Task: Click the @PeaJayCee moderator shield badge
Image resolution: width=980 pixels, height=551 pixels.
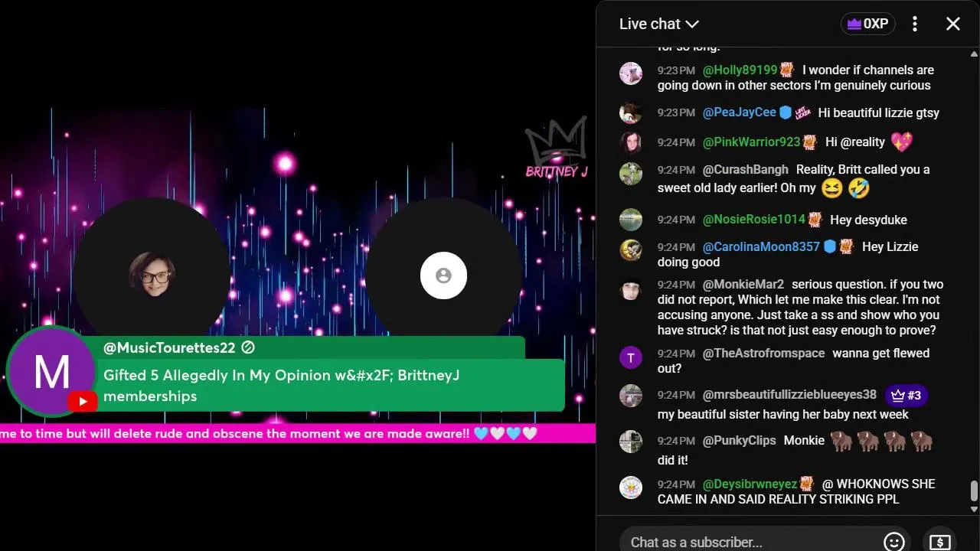Action: [786, 112]
